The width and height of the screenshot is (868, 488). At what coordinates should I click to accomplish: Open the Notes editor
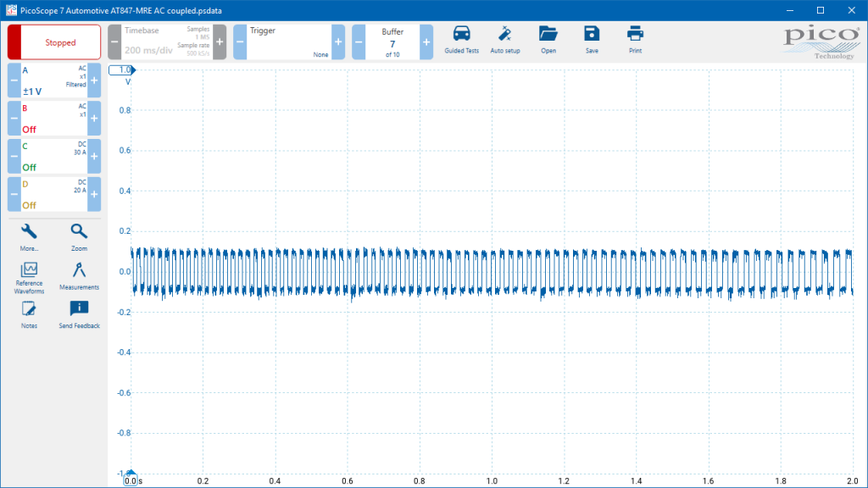click(x=29, y=315)
